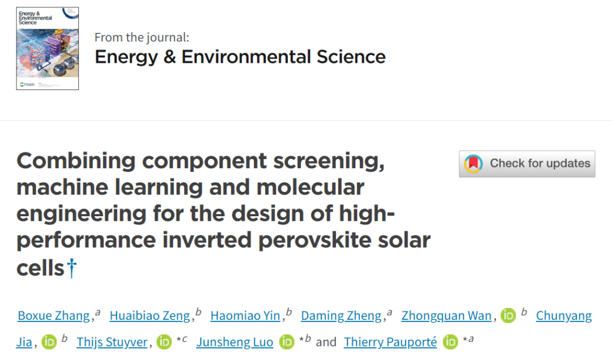The height and width of the screenshot is (364, 612).
Task: Follow the dagger footnote link after cells
Action: pos(72,268)
